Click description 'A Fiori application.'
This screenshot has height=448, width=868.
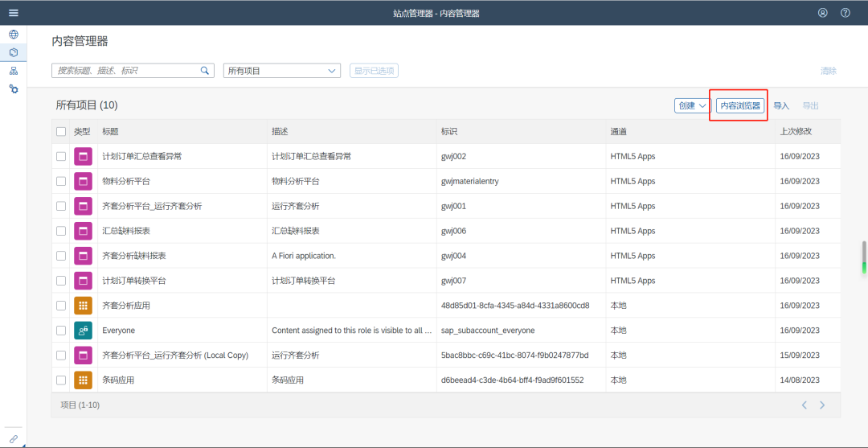click(304, 256)
